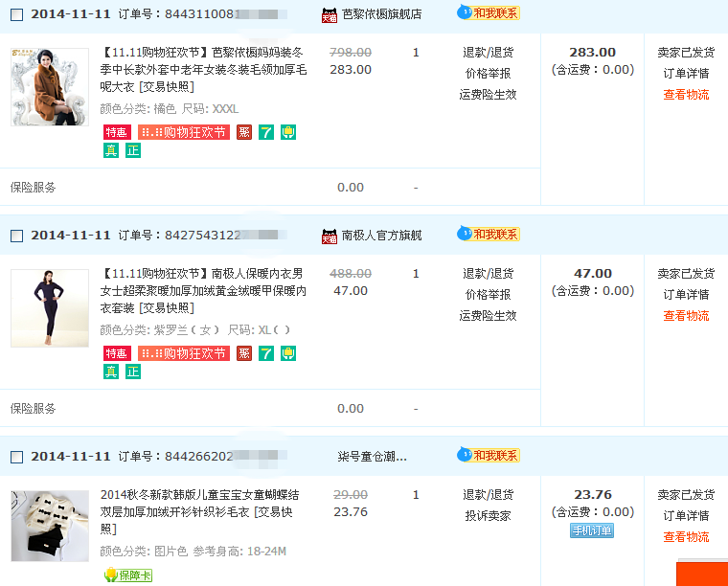Open the 南极人官方旗舰 store link
This screenshot has height=586, width=728.
point(381,236)
